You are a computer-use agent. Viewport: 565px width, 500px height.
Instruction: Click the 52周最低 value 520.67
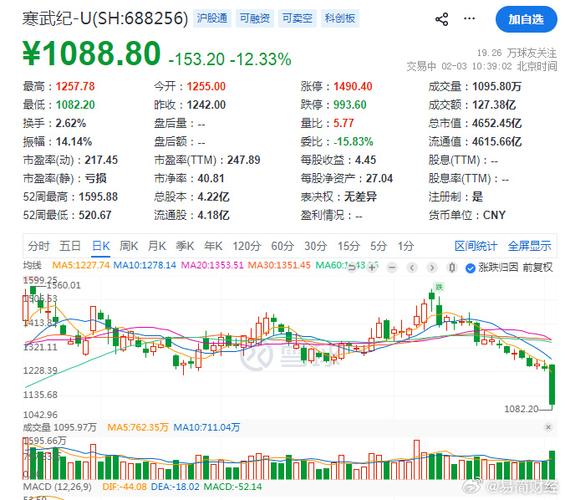coord(95,215)
